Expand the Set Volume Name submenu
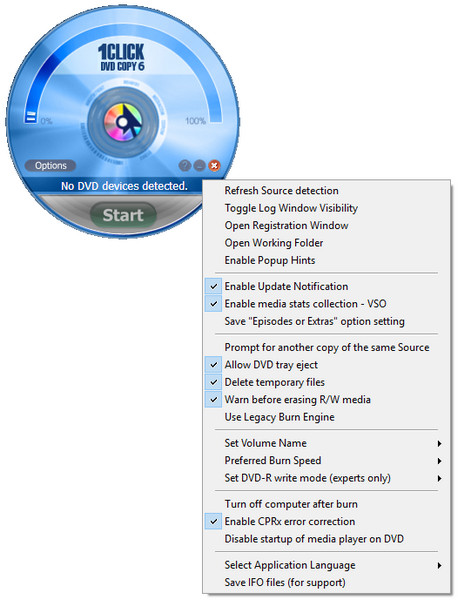The height and width of the screenshot is (600, 458). tap(327, 443)
